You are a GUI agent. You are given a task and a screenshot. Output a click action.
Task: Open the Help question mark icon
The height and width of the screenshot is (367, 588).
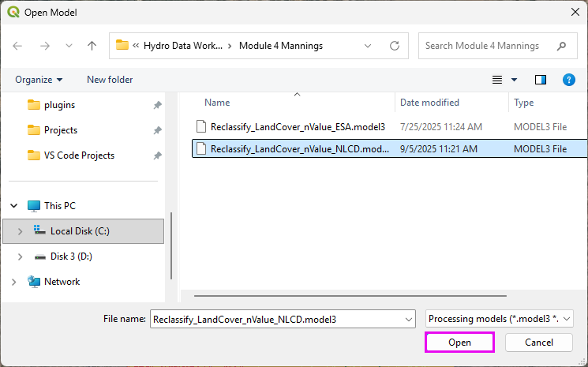567,80
